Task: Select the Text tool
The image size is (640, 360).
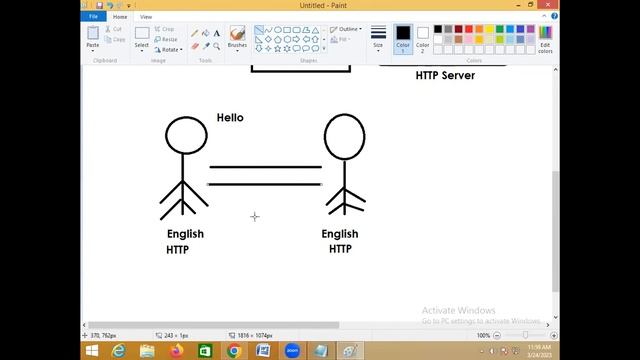Action: 217,33
